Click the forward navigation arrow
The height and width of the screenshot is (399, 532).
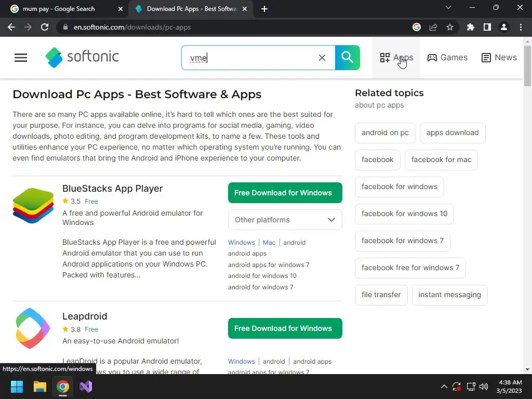tap(28, 27)
